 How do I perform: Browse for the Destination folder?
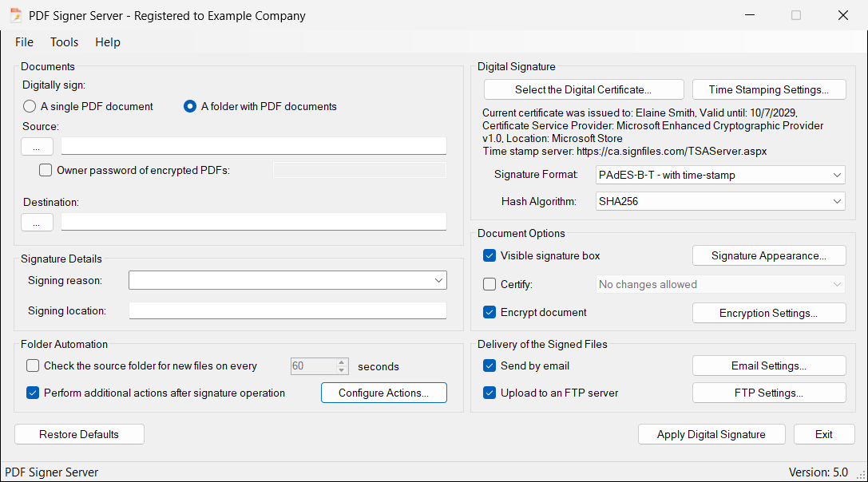coord(37,223)
